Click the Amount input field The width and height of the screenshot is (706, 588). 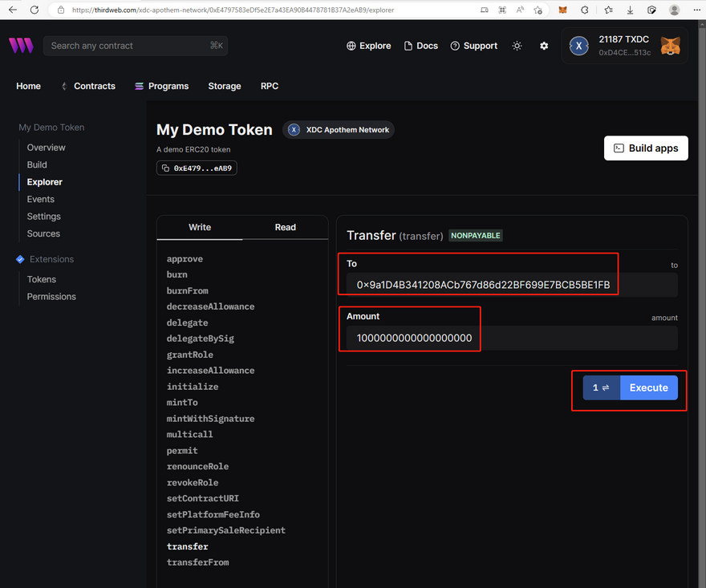click(x=512, y=339)
